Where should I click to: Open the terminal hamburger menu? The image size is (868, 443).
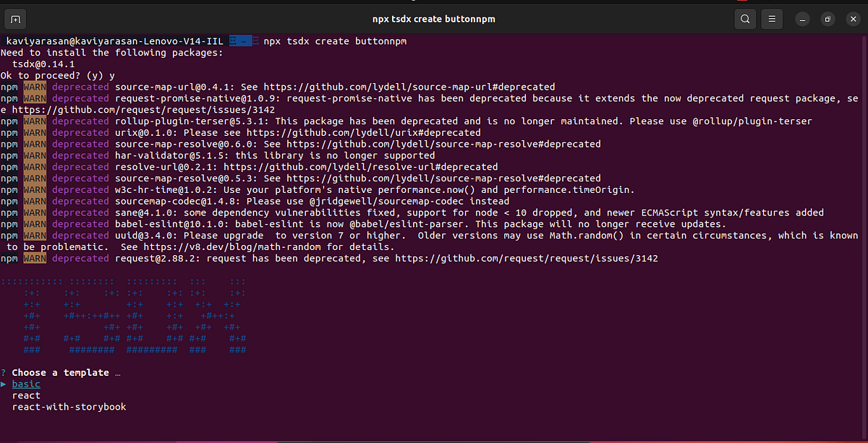(x=771, y=18)
